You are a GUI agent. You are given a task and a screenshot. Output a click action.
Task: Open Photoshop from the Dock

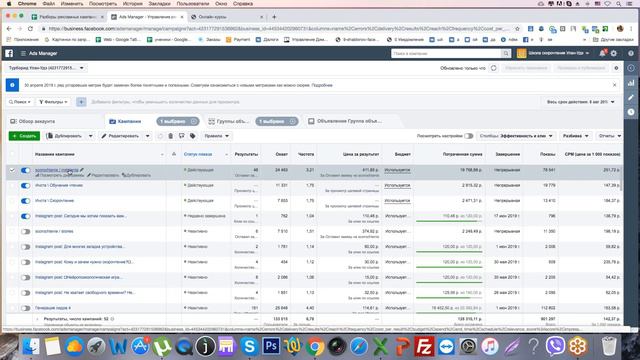coord(271,346)
